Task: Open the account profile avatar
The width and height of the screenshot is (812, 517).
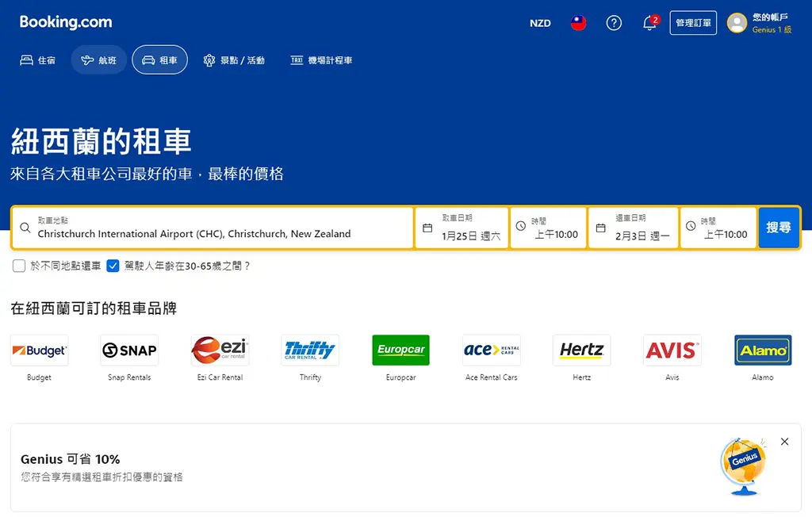Action: [737, 23]
